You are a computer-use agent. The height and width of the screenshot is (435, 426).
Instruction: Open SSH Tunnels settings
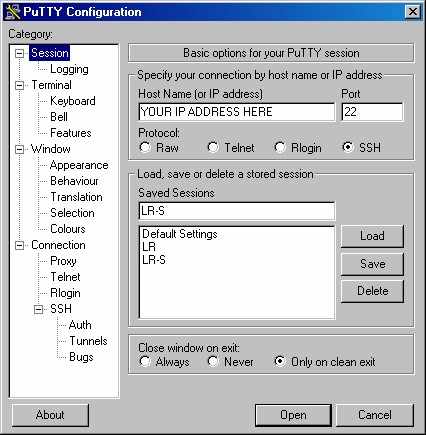pos(88,341)
